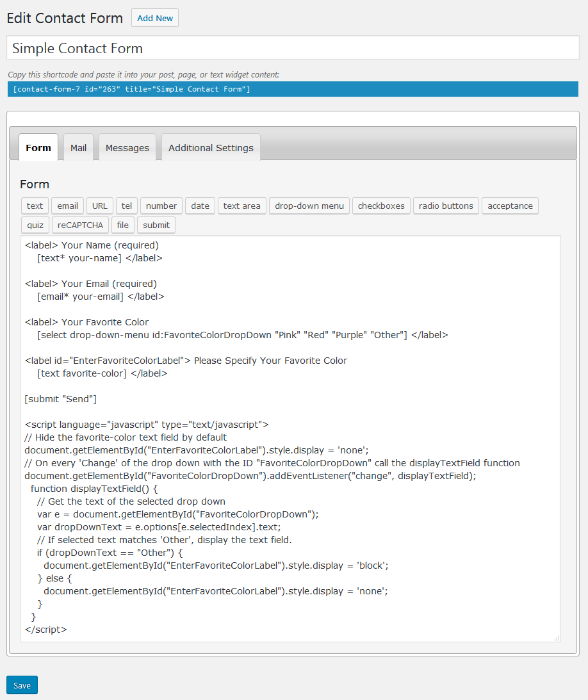
Task: Click the line '[text* your-name] </label>'
Action: [x=99, y=258]
